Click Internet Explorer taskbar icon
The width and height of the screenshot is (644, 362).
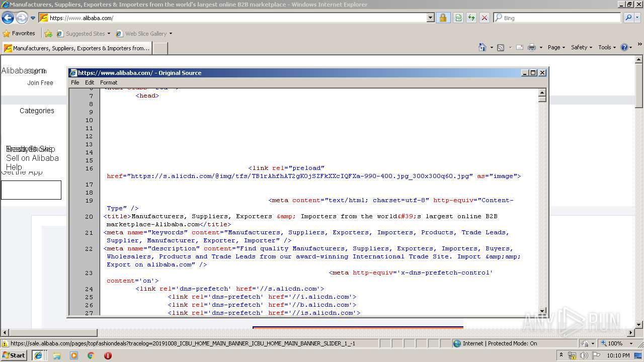point(38,355)
